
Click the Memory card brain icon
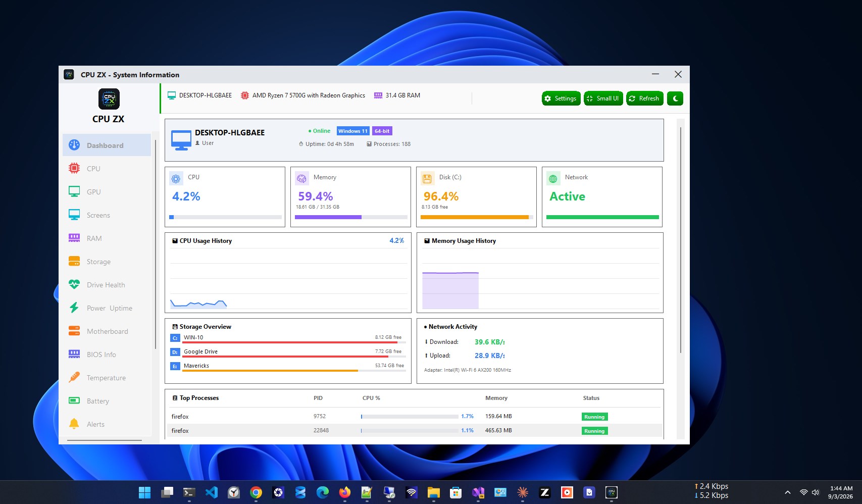(301, 179)
